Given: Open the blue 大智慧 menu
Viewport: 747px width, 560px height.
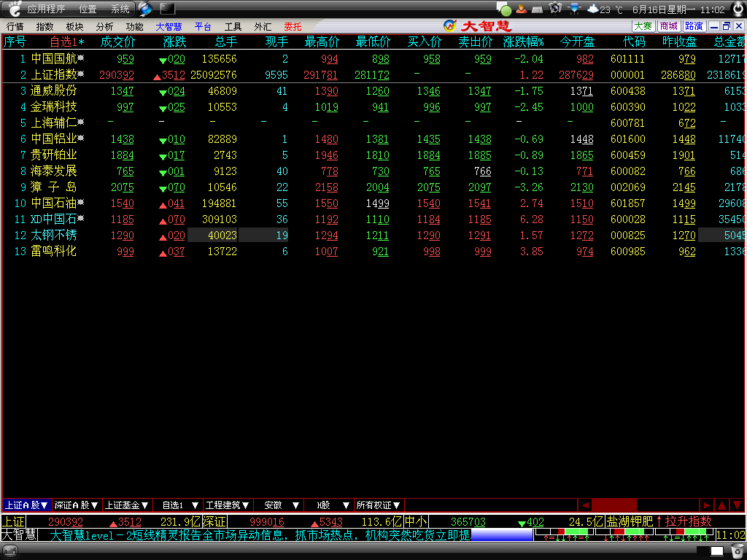Looking at the screenshot, I should (x=169, y=27).
